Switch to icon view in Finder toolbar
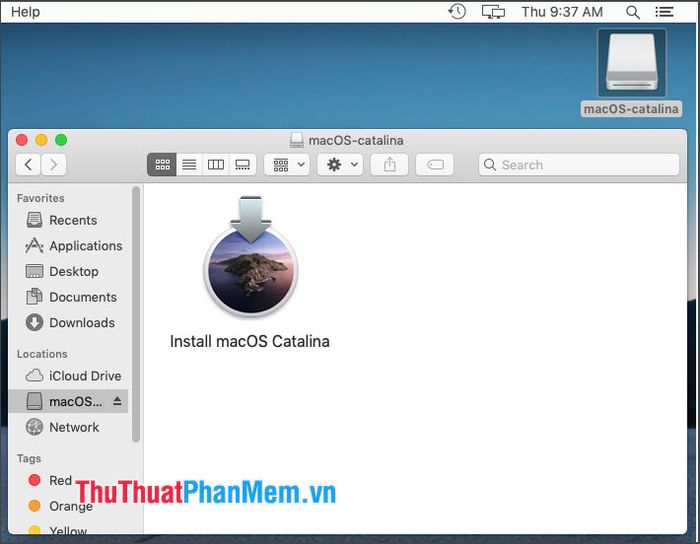The image size is (700, 544). point(162,165)
